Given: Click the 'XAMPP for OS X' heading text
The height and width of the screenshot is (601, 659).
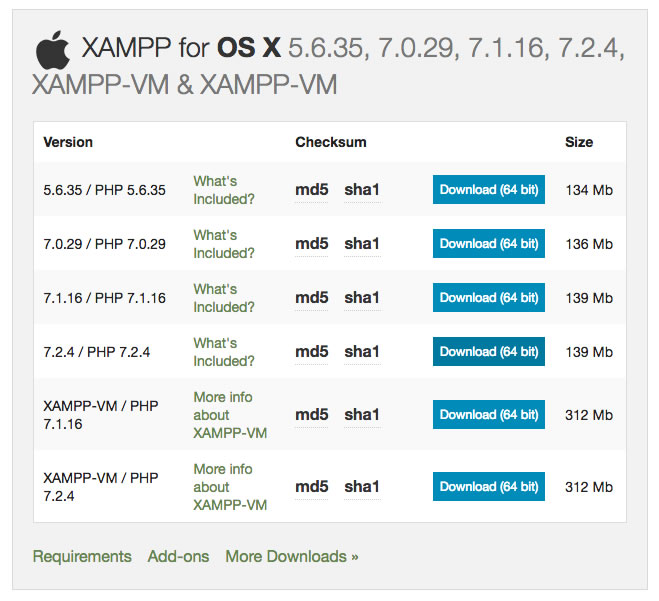Looking at the screenshot, I should [x=181, y=47].
